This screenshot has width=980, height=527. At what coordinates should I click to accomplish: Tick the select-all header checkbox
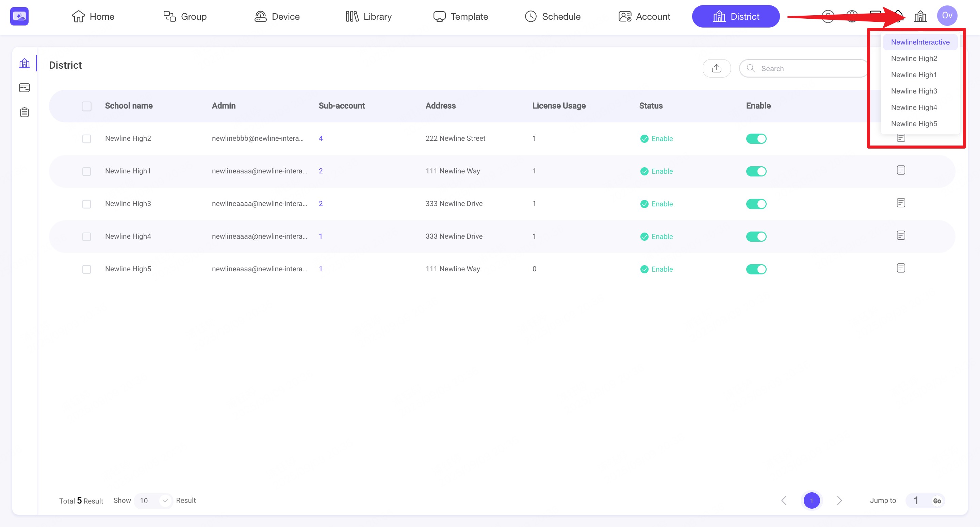click(87, 106)
